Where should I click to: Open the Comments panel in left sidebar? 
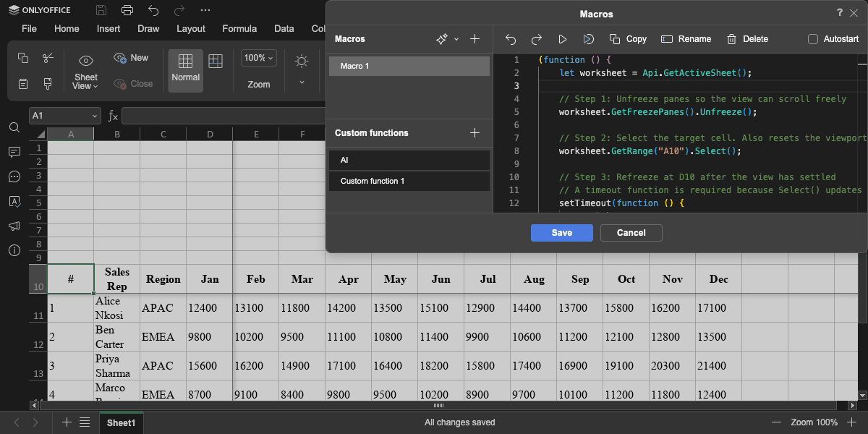click(x=14, y=152)
